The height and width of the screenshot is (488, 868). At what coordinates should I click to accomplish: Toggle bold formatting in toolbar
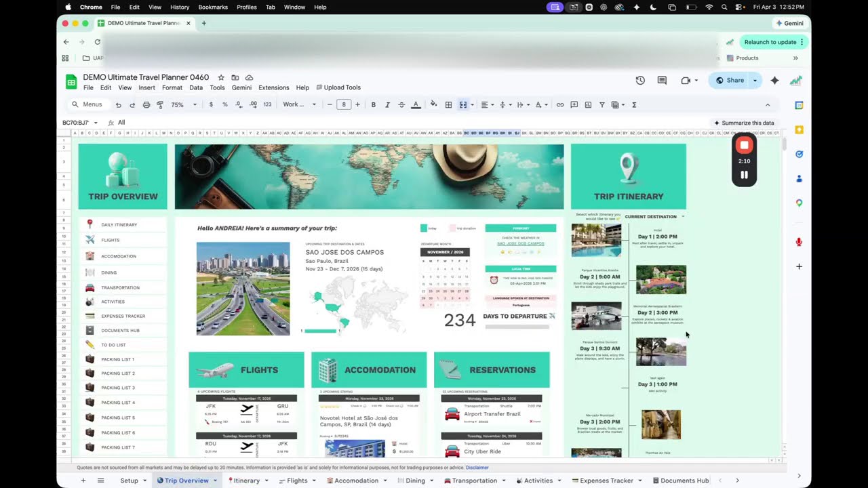pyautogui.click(x=373, y=105)
